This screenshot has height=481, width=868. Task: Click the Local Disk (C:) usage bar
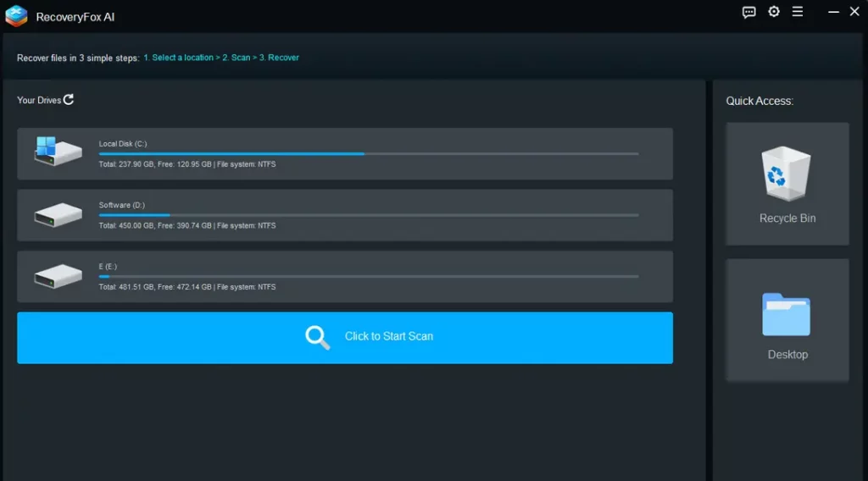click(369, 153)
